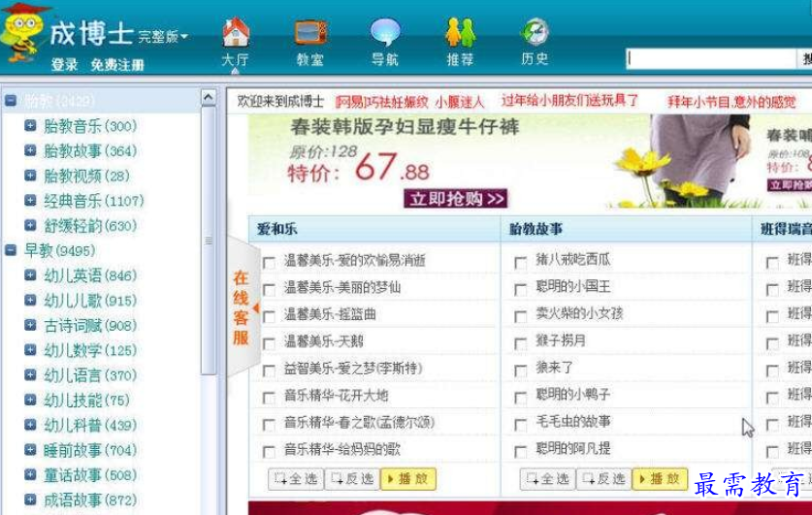Viewport: 812px width, 515px height.
Task: Click the 免费注册 register link
Action: [x=117, y=65]
